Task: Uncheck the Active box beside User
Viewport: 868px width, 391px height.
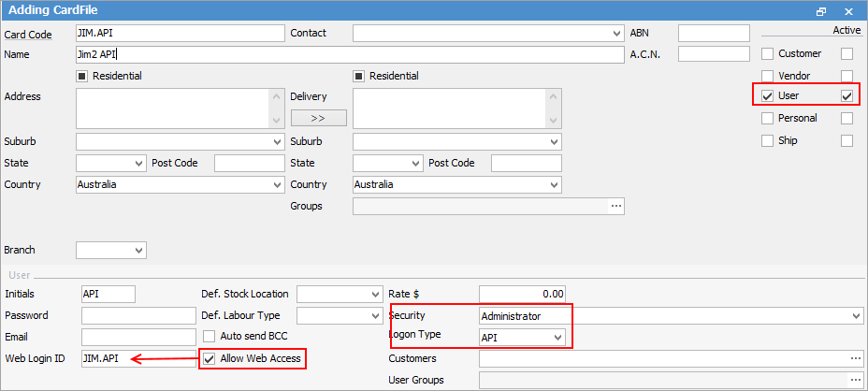Action: coord(847,96)
